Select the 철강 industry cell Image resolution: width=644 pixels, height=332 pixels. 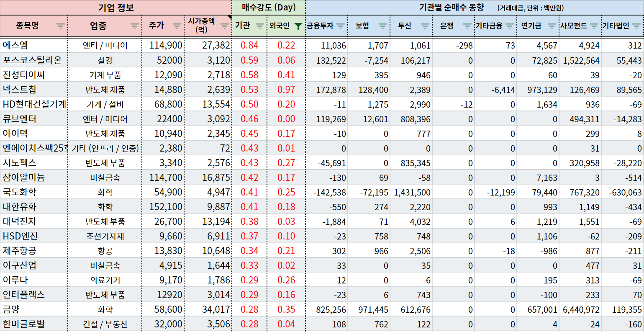tap(105, 60)
